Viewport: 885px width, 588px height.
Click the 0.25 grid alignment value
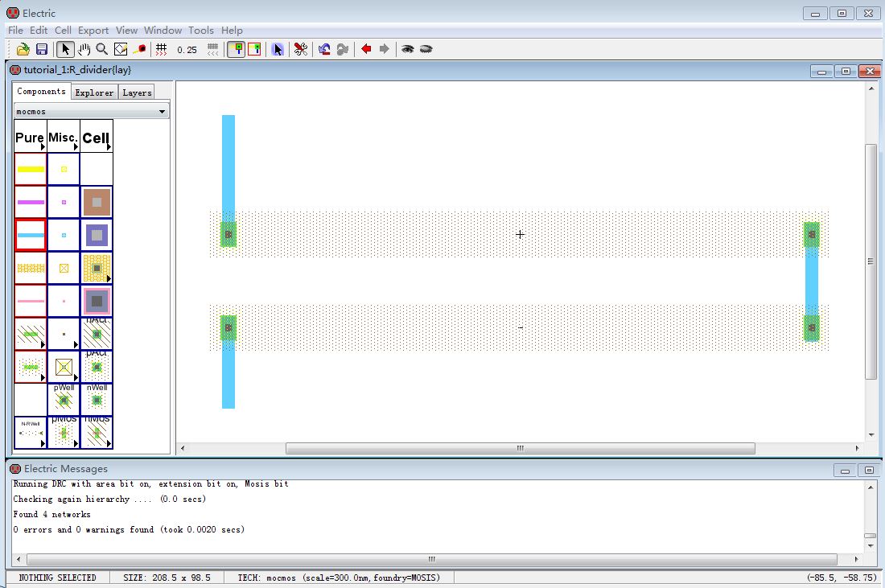click(x=187, y=50)
